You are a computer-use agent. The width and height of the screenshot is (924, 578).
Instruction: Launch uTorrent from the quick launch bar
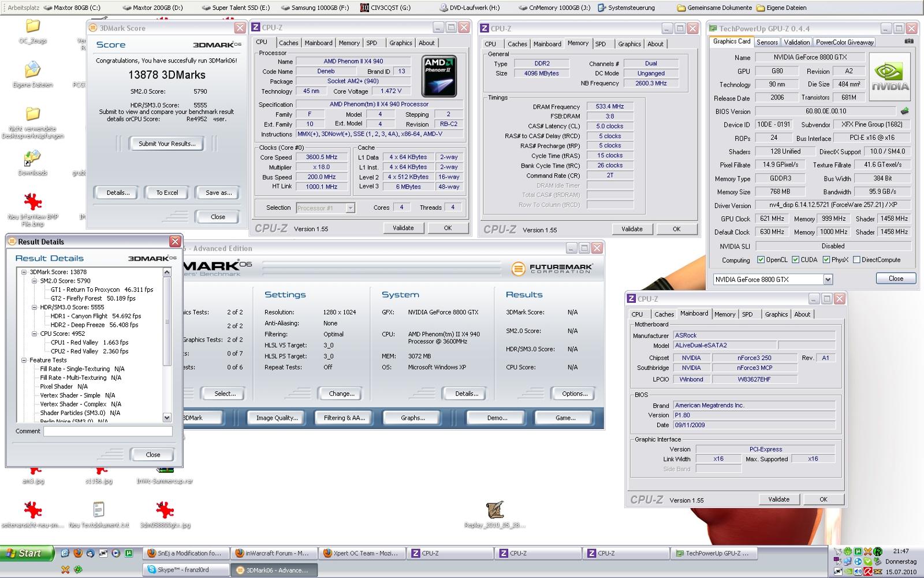pos(128,553)
